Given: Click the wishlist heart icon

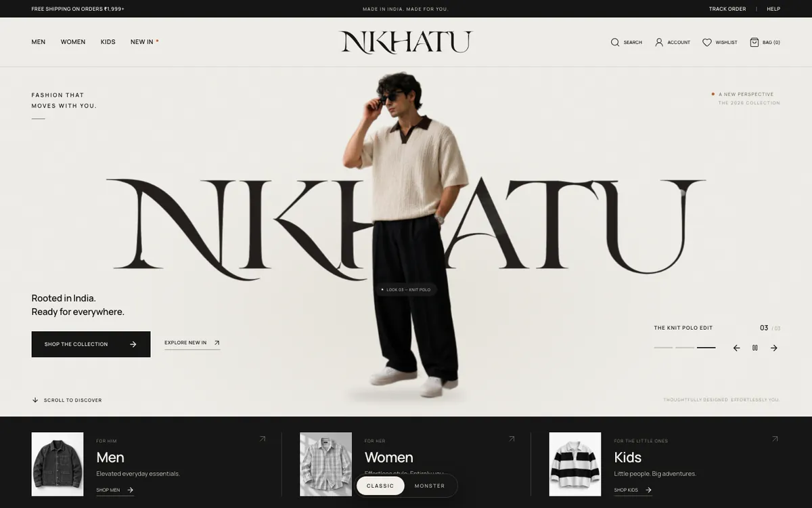Looking at the screenshot, I should (x=707, y=42).
